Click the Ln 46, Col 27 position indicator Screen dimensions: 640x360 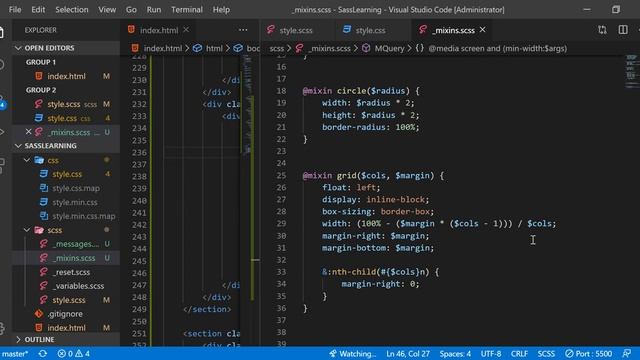pyautogui.click(x=408, y=354)
